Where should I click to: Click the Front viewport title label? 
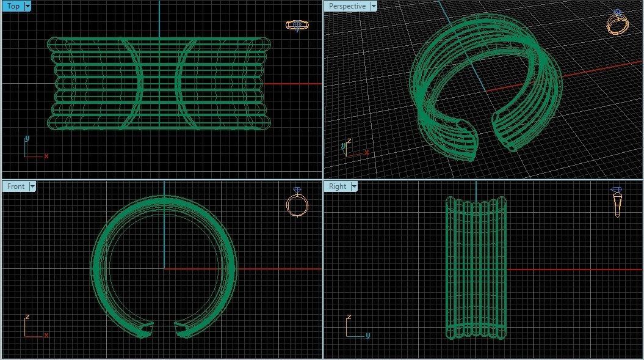(x=16, y=186)
